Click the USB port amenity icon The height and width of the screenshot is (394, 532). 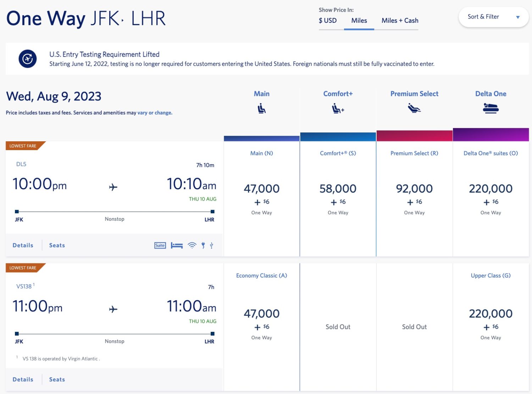pos(211,245)
